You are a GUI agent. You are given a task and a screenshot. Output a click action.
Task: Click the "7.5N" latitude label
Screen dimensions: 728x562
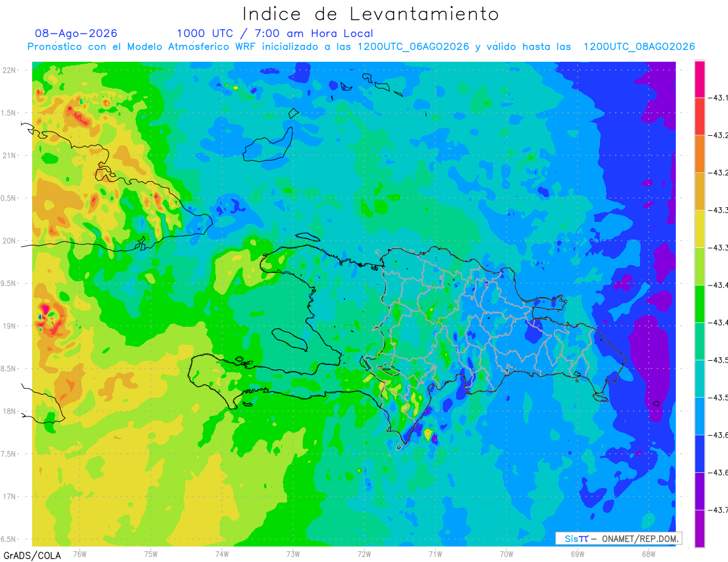click(x=8, y=453)
